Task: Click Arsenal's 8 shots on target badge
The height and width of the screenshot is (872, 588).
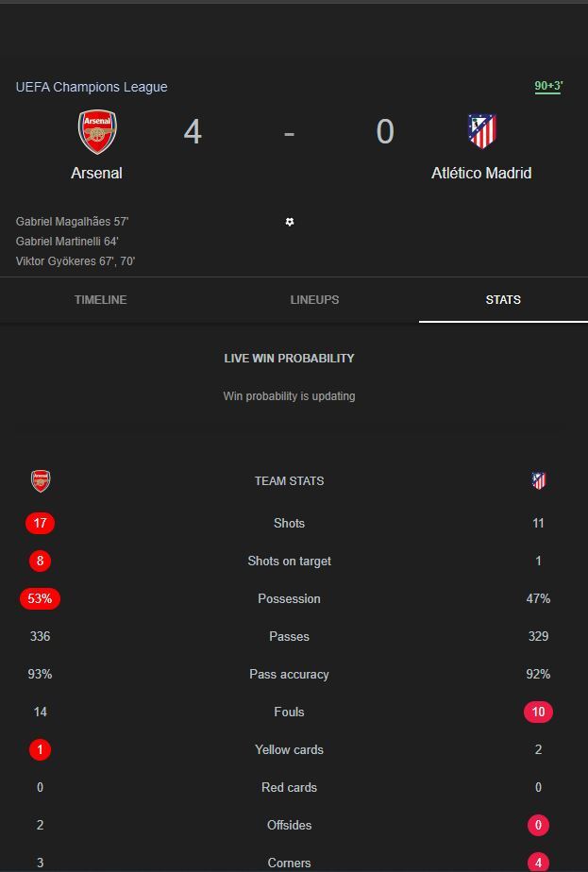Action: pos(40,561)
